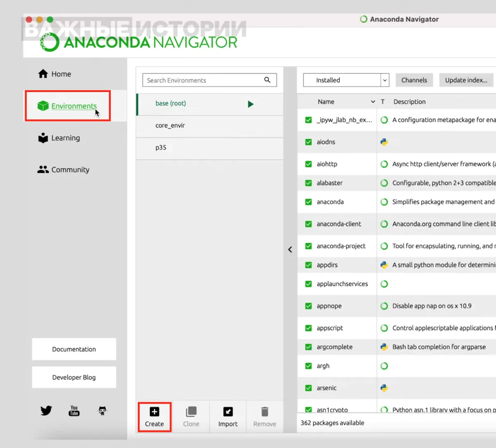Click the sort chevron in Name column
Image resolution: width=496 pixels, height=448 pixels.
click(x=373, y=102)
